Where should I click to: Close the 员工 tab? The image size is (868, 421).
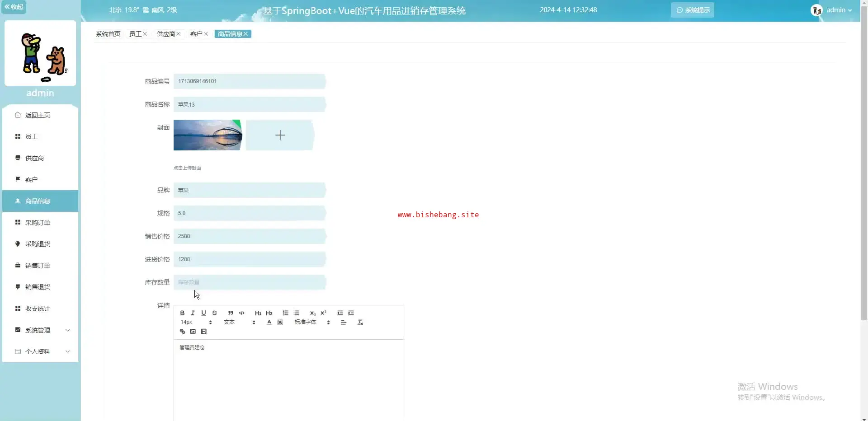pyautogui.click(x=145, y=34)
